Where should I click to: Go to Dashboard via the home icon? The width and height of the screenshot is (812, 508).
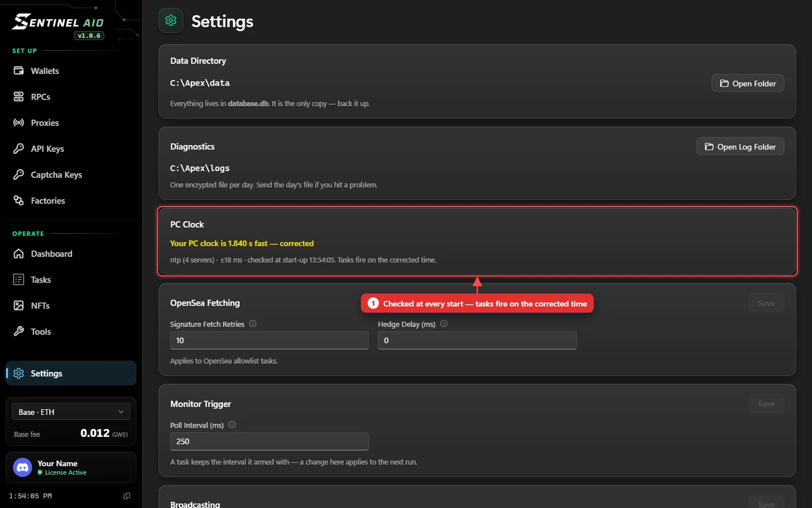19,253
